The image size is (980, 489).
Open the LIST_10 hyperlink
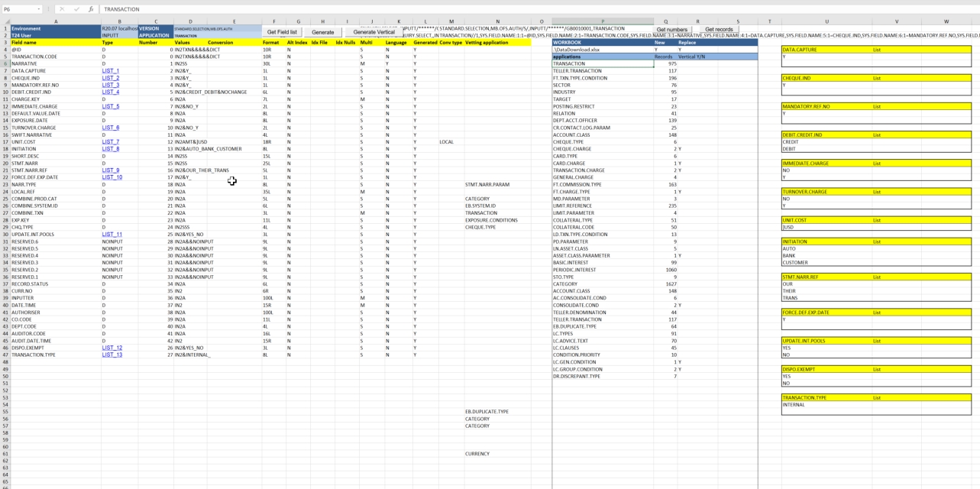[112, 177]
